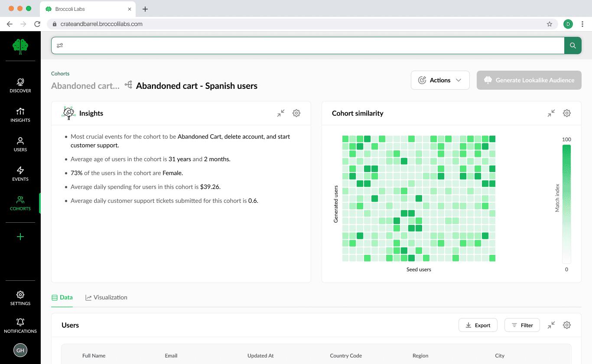The image size is (592, 364).
Task: Select the Data tab
Action: (62, 297)
